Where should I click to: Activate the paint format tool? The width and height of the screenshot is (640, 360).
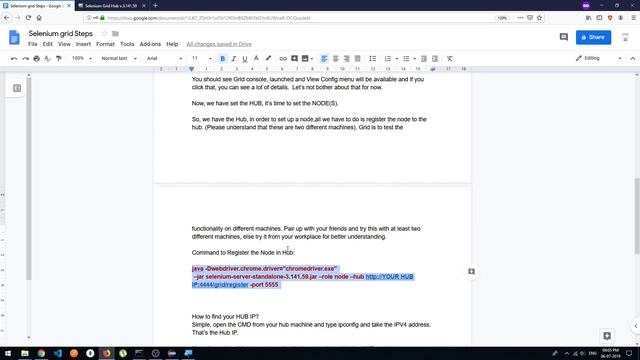pyautogui.click(x=59, y=59)
